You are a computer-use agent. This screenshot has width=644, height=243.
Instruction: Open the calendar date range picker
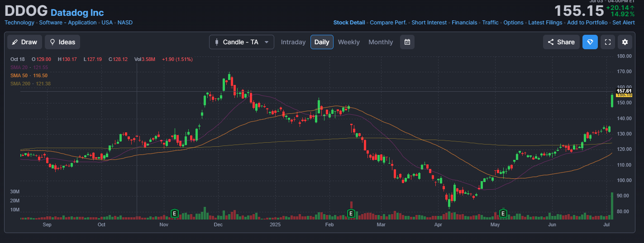click(407, 42)
